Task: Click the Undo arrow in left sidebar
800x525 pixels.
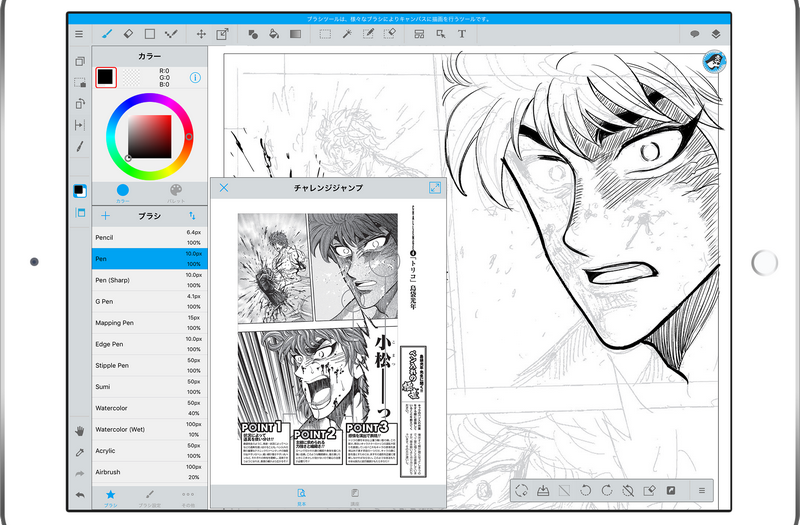Action: (x=80, y=495)
